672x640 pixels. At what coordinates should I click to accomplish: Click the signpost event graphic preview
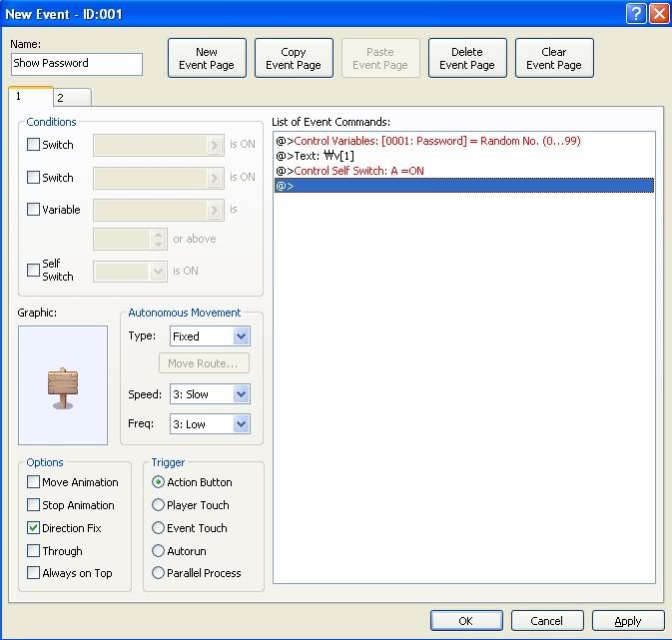[x=63, y=385]
